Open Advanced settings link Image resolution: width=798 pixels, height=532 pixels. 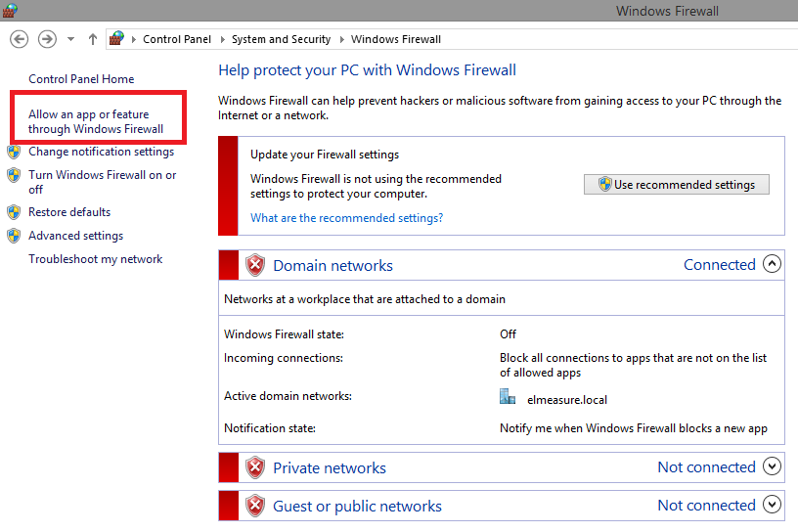(x=76, y=236)
